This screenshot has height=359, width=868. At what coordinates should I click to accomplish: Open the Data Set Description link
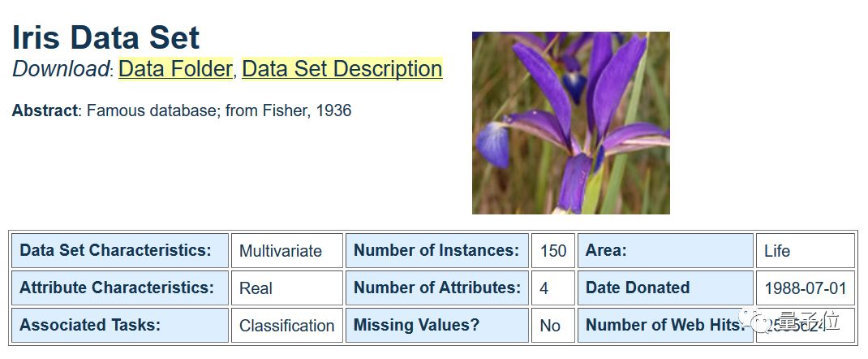[x=342, y=69]
